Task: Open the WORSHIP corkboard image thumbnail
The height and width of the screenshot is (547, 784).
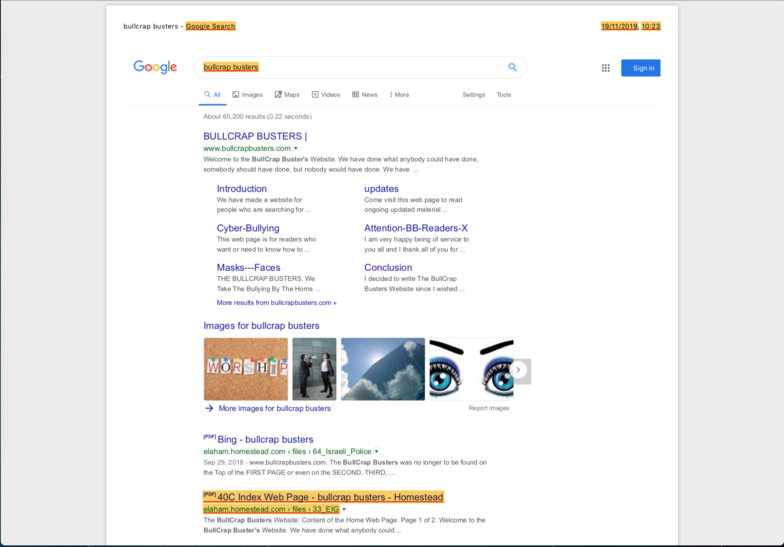Action: coord(246,369)
